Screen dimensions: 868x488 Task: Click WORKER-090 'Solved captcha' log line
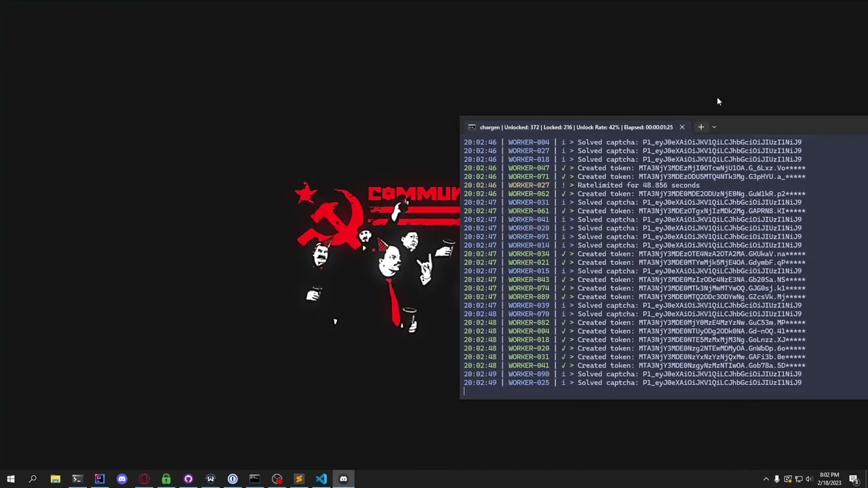tap(633, 374)
